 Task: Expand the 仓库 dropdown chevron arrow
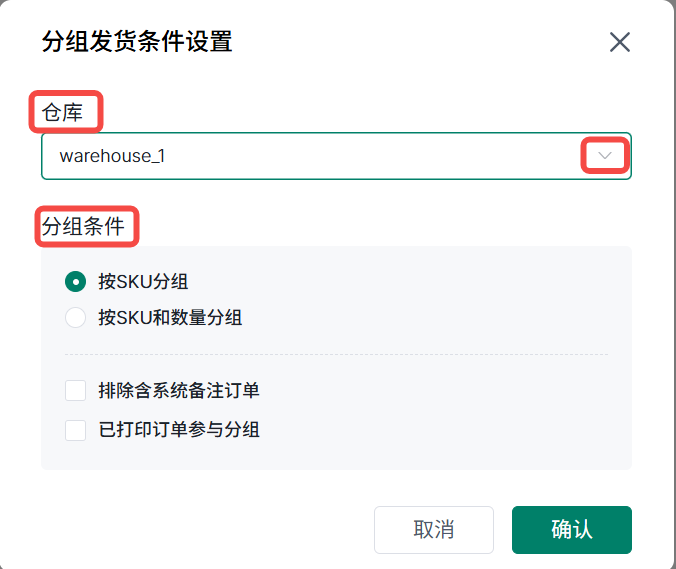pyautogui.click(x=605, y=156)
